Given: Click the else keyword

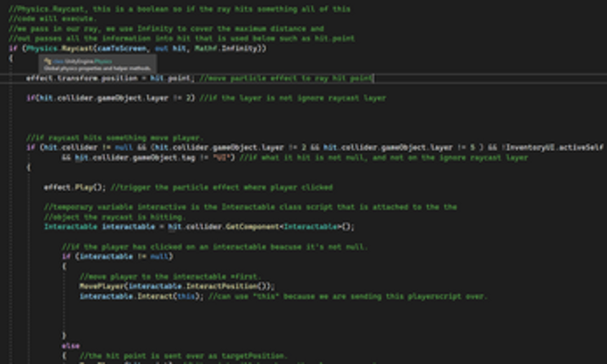Looking at the screenshot, I should point(70,346).
